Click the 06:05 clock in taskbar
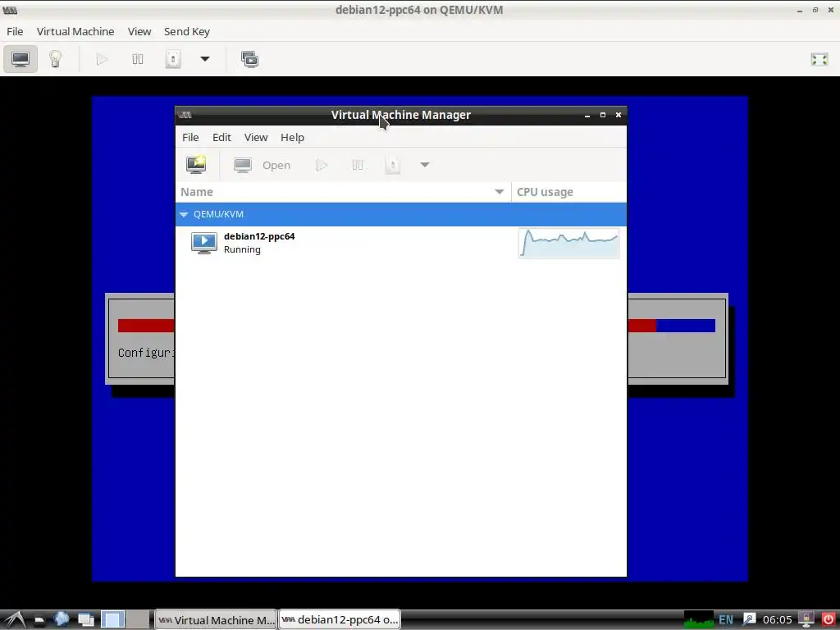840x630 pixels. (777, 620)
